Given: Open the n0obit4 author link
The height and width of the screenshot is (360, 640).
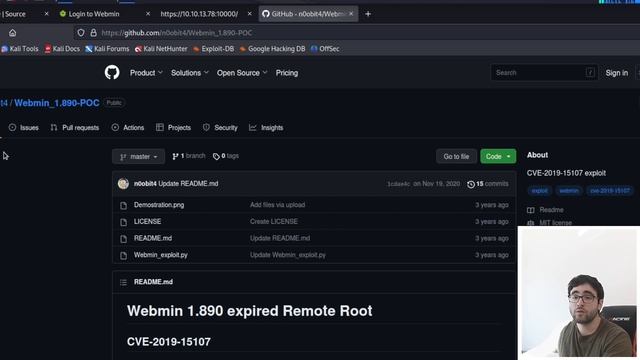Looking at the screenshot, I should 145,184.
